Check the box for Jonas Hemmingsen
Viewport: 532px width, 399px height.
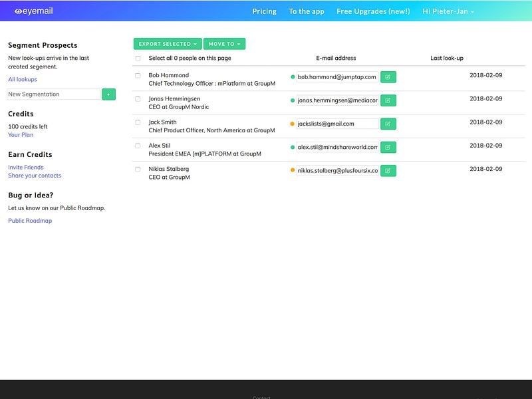click(138, 98)
